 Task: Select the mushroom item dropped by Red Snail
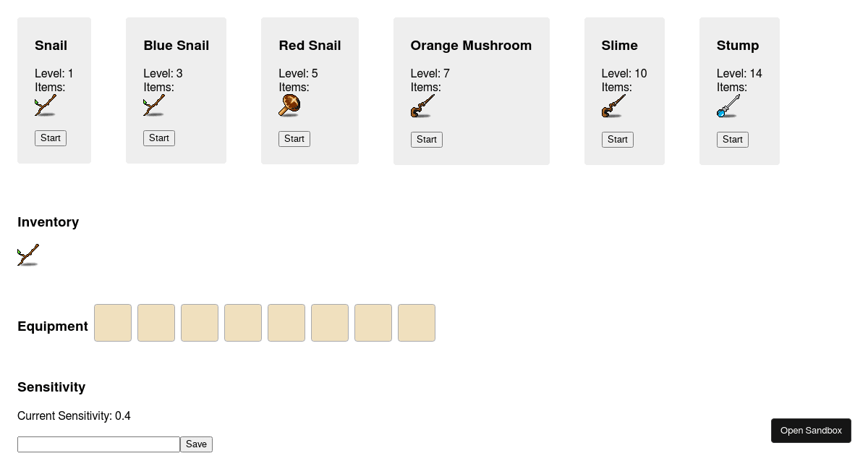point(289,105)
